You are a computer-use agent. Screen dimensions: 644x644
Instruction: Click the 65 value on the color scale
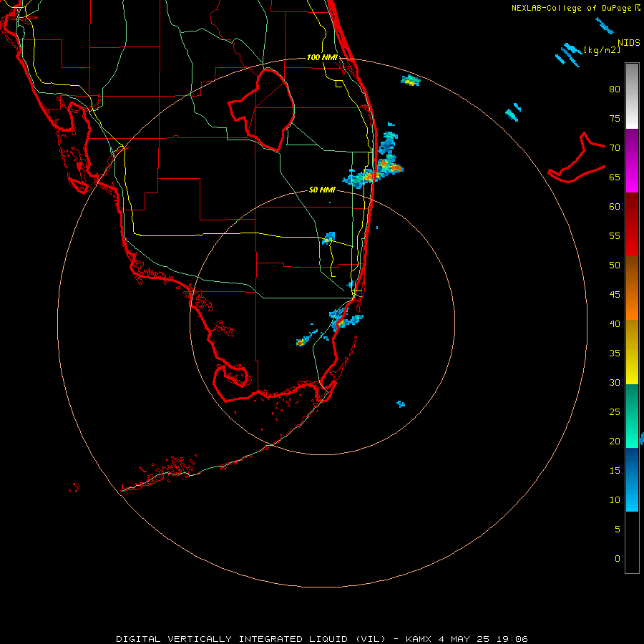click(x=615, y=177)
